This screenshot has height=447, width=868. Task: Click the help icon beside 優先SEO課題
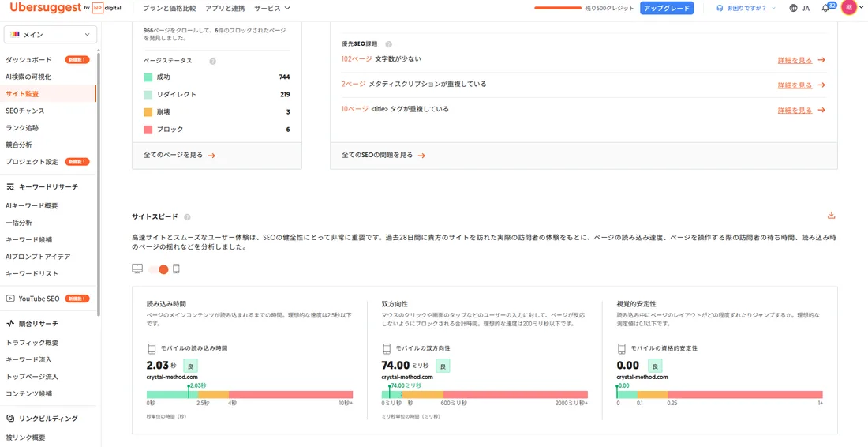point(388,43)
